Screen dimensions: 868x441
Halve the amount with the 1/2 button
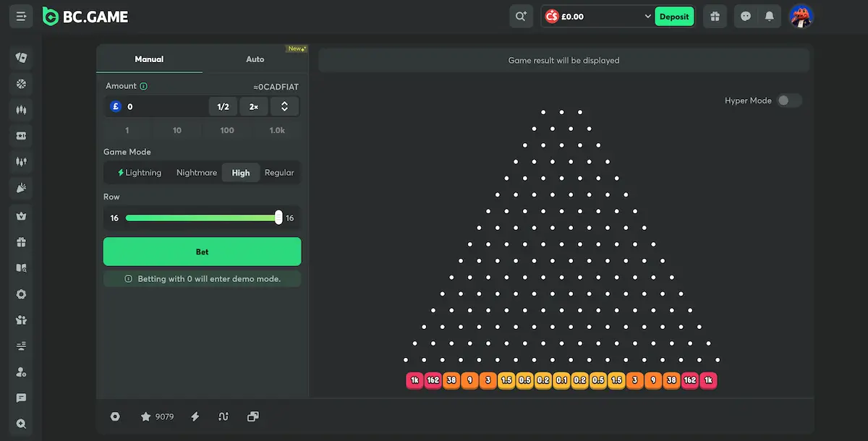pyautogui.click(x=224, y=106)
